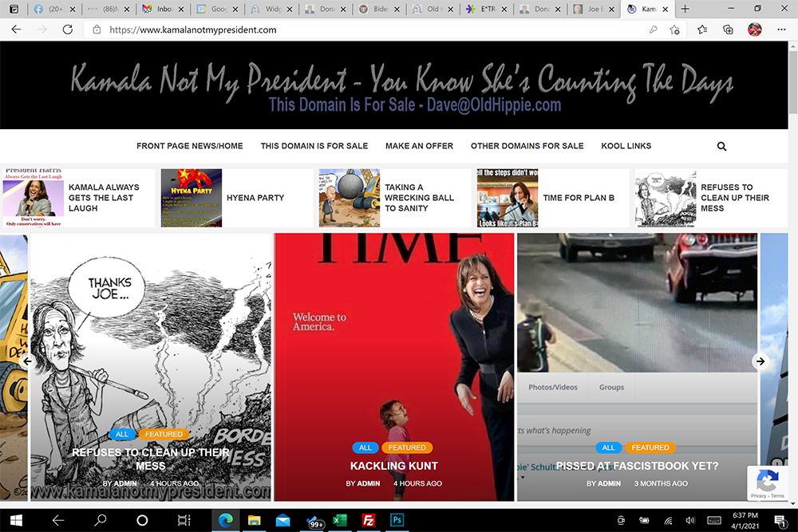View site info via the lock icon
Viewport: 798px width, 532px height.
pos(97,30)
